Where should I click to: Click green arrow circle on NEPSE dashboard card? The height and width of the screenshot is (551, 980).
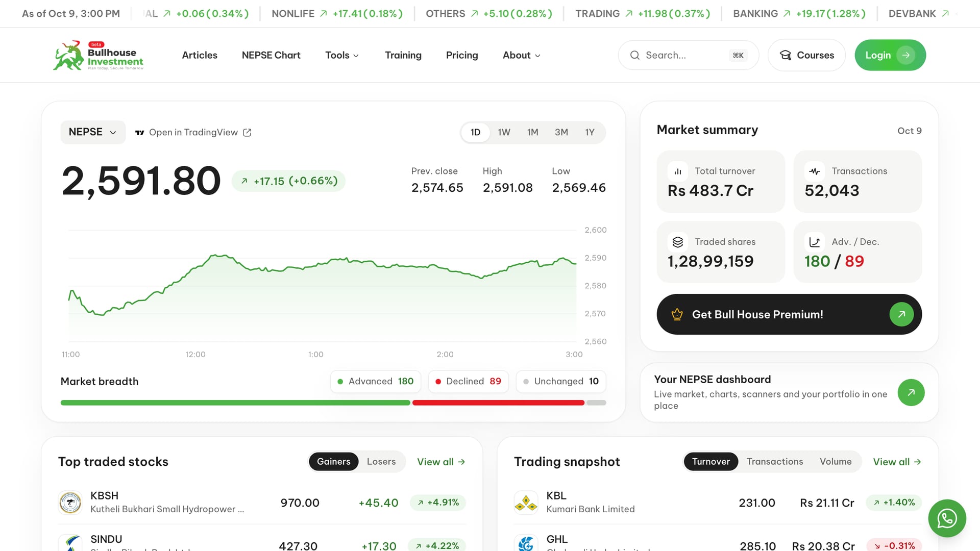point(911,392)
